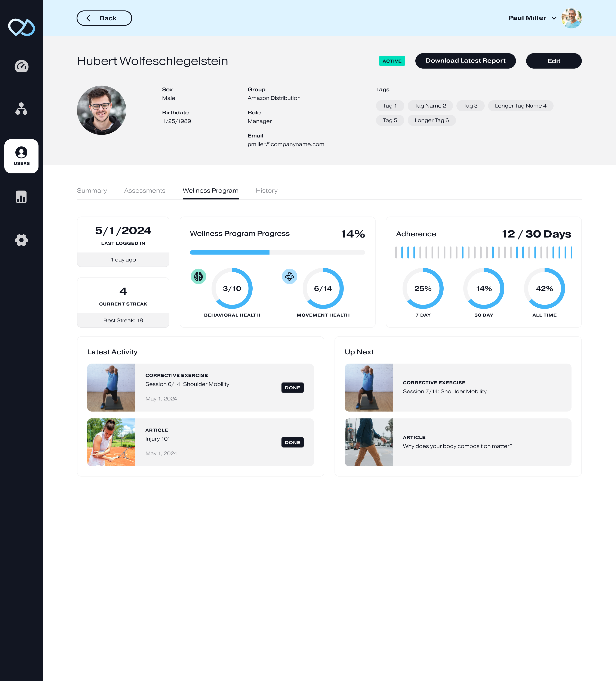This screenshot has height=681, width=616.
Task: Click the Tag 3 chip
Action: tap(470, 106)
